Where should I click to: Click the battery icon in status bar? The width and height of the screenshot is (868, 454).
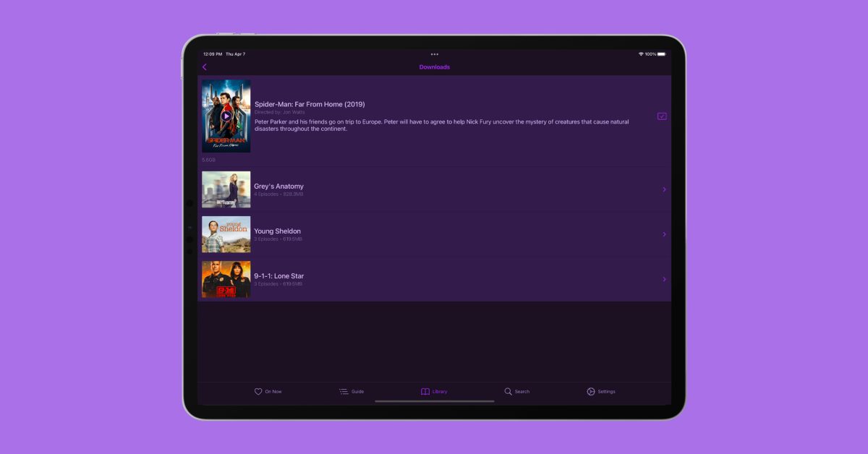click(661, 54)
